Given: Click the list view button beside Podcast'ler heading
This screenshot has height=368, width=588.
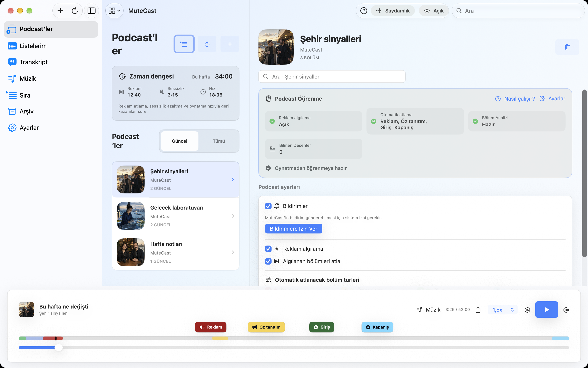Looking at the screenshot, I should point(184,44).
